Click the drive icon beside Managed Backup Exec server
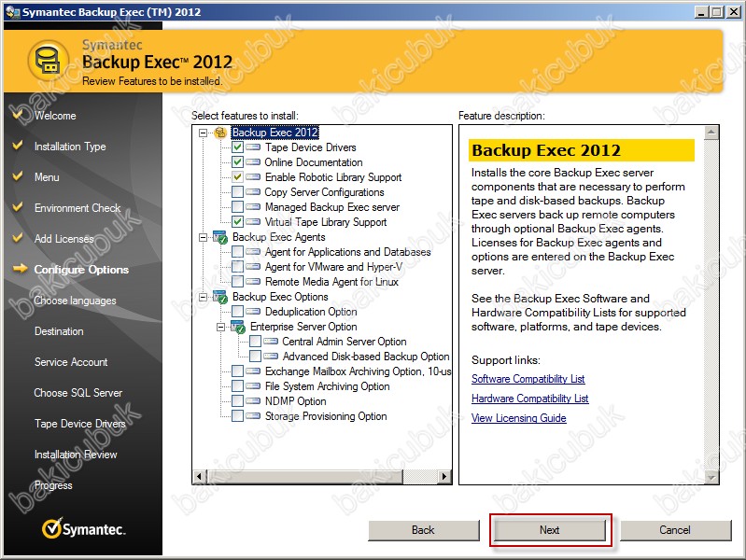The height and width of the screenshot is (560, 746). pos(253,207)
